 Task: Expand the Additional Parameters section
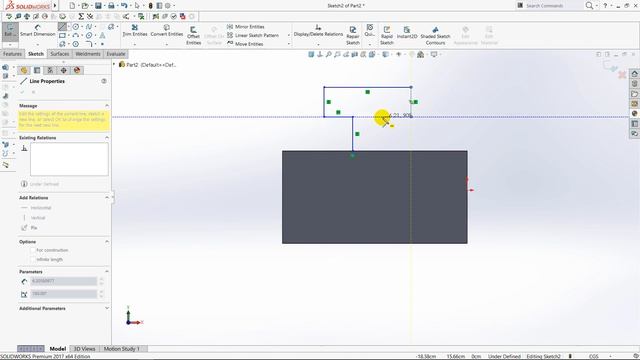[107, 308]
